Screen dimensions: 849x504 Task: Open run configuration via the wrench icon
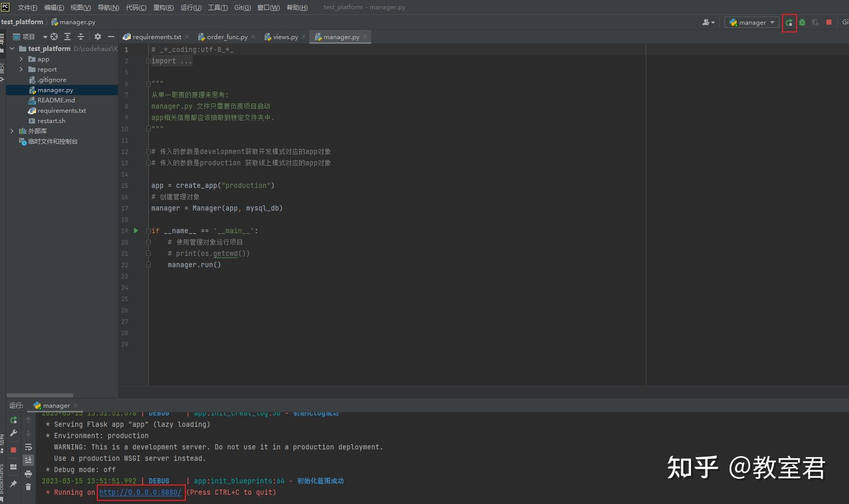tap(13, 433)
